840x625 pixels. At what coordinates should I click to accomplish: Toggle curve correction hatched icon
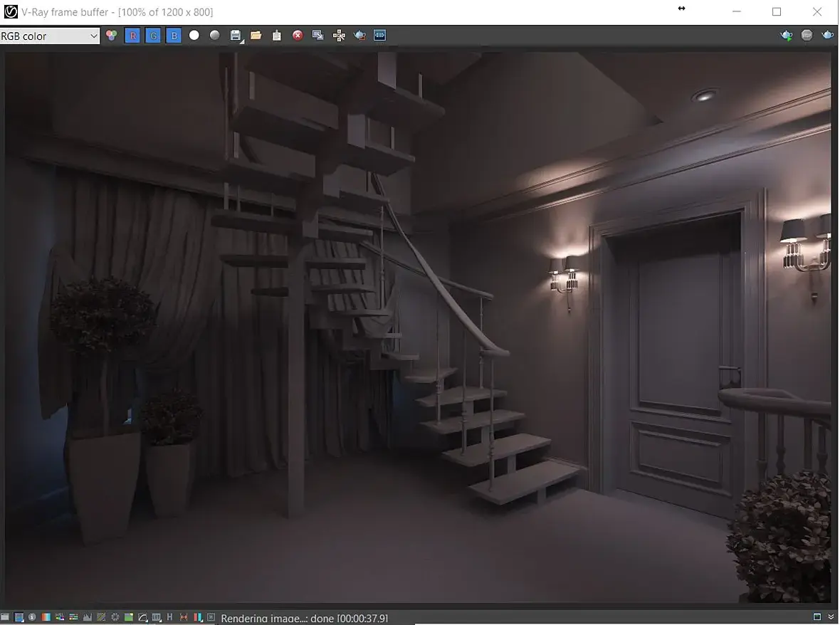(x=100, y=617)
